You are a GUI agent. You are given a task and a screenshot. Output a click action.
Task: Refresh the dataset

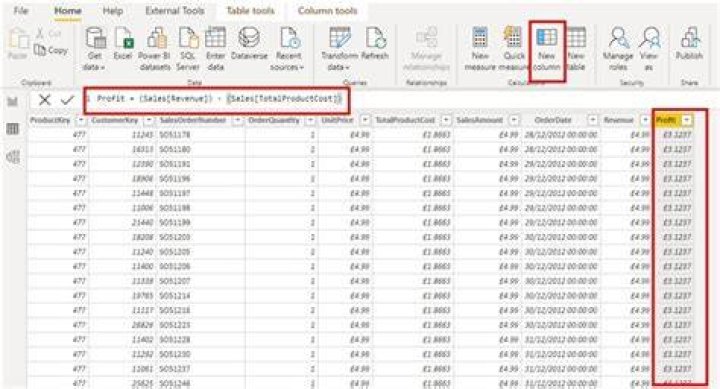375,44
